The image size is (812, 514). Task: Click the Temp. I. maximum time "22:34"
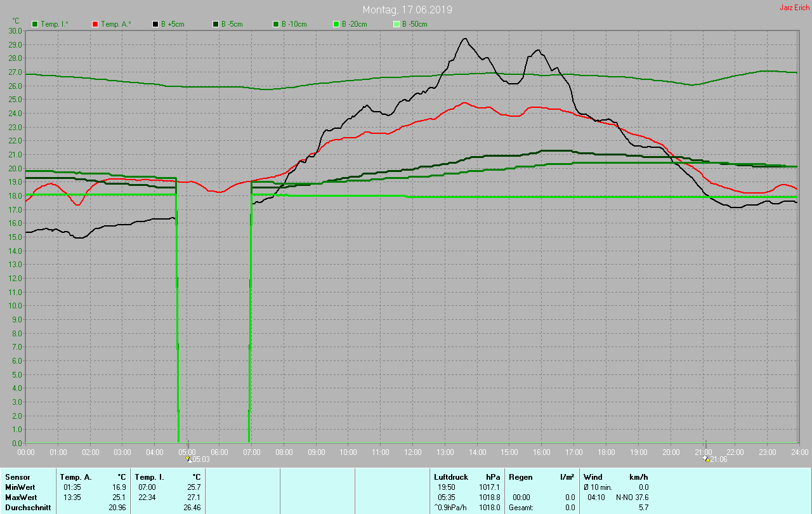tap(147, 497)
